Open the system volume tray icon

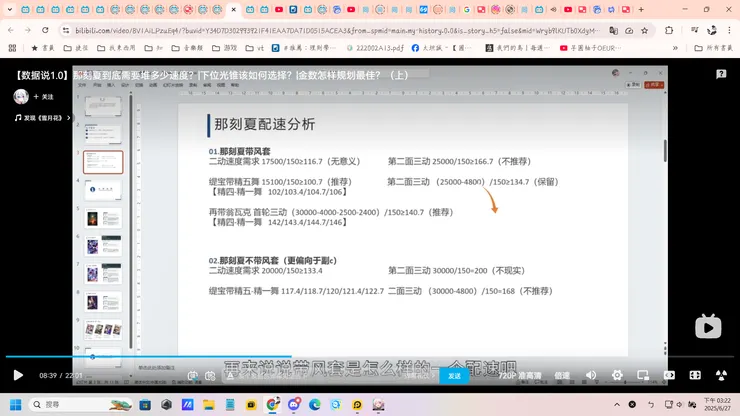coord(680,405)
